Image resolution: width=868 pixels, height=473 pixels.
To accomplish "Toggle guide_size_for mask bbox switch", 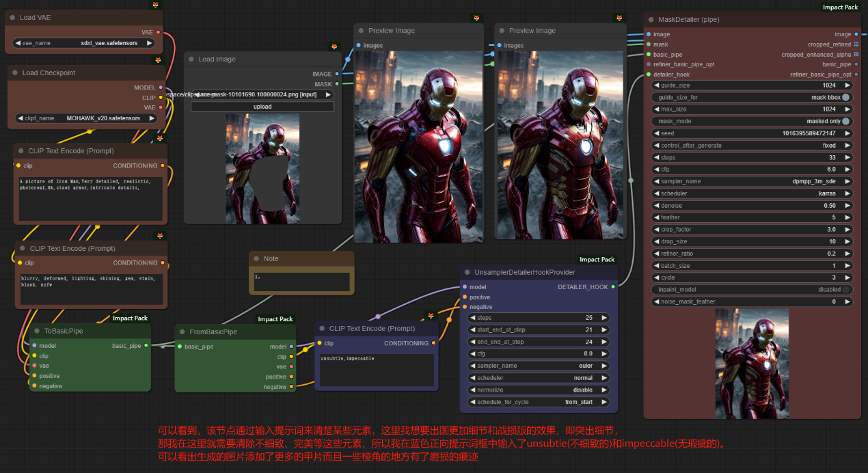I will (x=846, y=98).
